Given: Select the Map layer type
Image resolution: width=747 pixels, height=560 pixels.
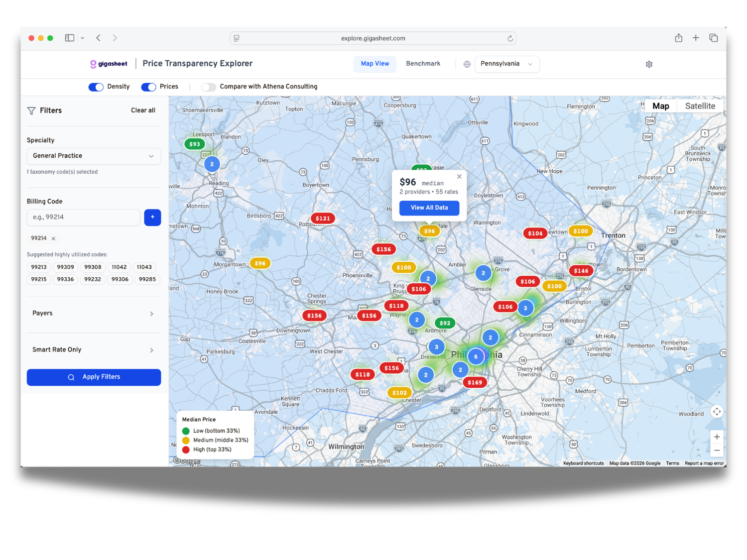Looking at the screenshot, I should point(660,106).
